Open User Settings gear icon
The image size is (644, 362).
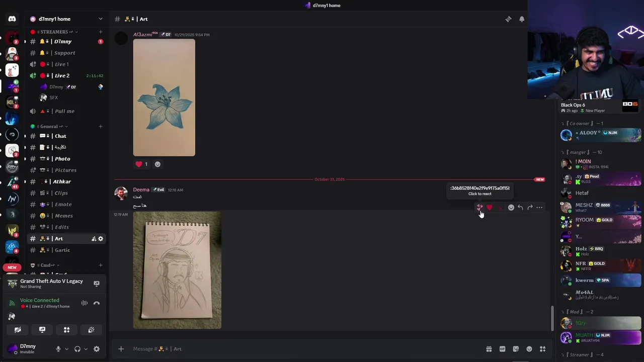(x=97, y=349)
